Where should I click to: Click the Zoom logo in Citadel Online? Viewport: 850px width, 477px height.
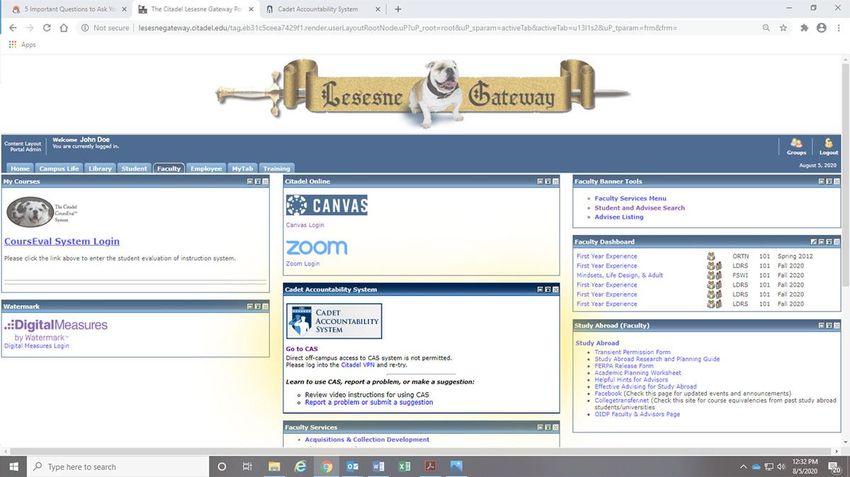click(317, 247)
